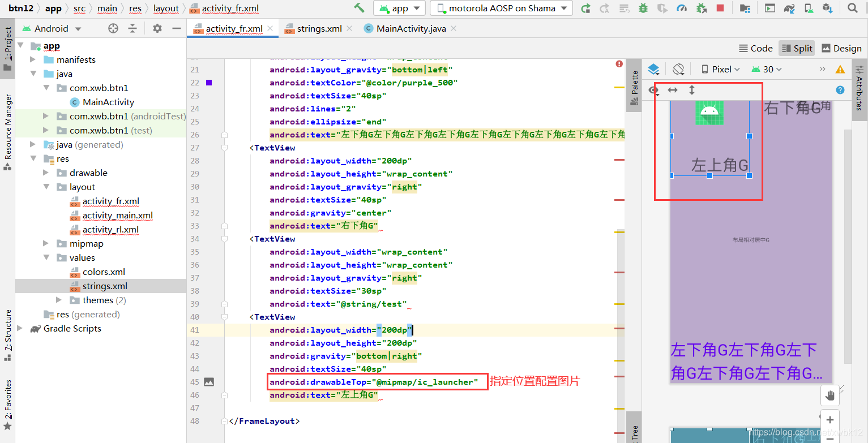Open the AVD Manager device icon
The height and width of the screenshot is (443, 868).
click(x=809, y=8)
